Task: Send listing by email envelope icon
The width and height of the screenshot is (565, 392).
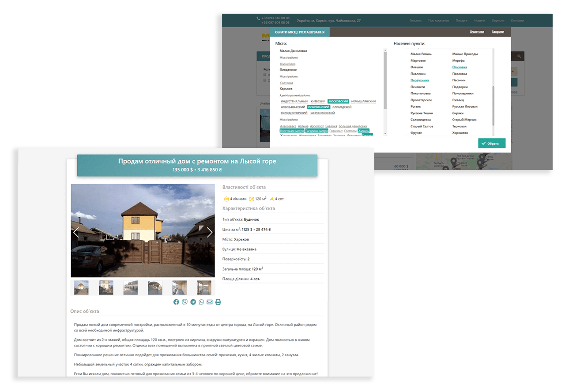Action: 210,302
